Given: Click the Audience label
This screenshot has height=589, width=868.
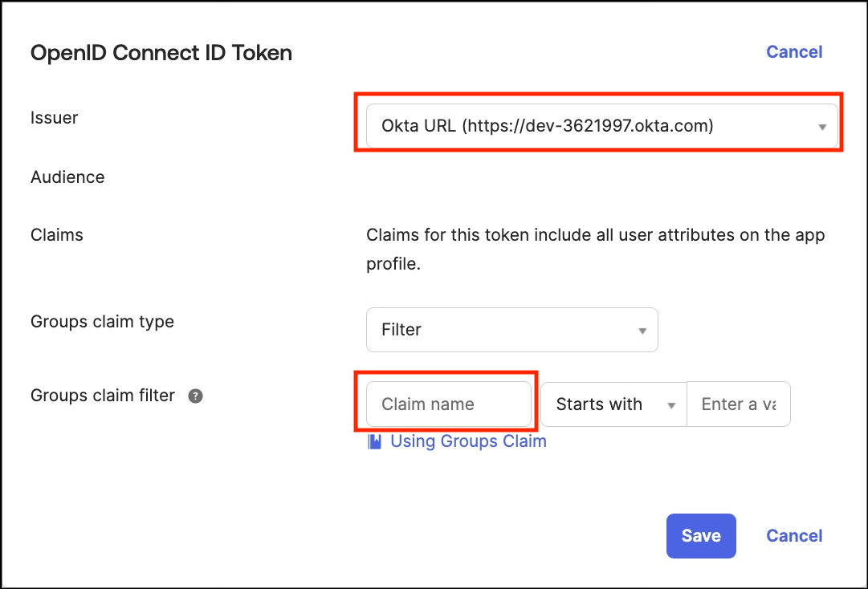Looking at the screenshot, I should click(x=67, y=177).
